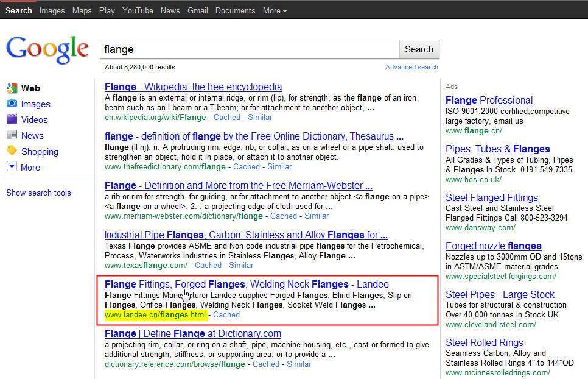The width and height of the screenshot is (588, 379).
Task: Open Similar link for Wikipedia result
Action: [x=260, y=117]
